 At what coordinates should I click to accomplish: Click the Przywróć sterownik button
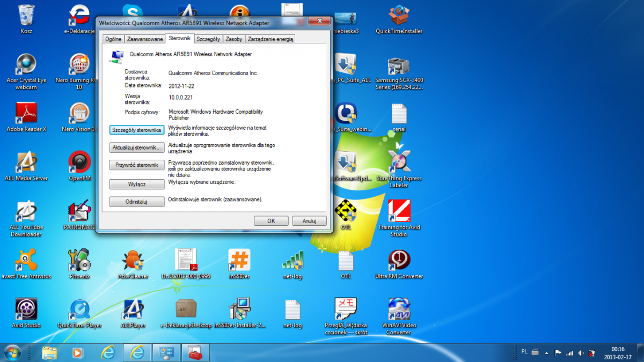tap(137, 165)
